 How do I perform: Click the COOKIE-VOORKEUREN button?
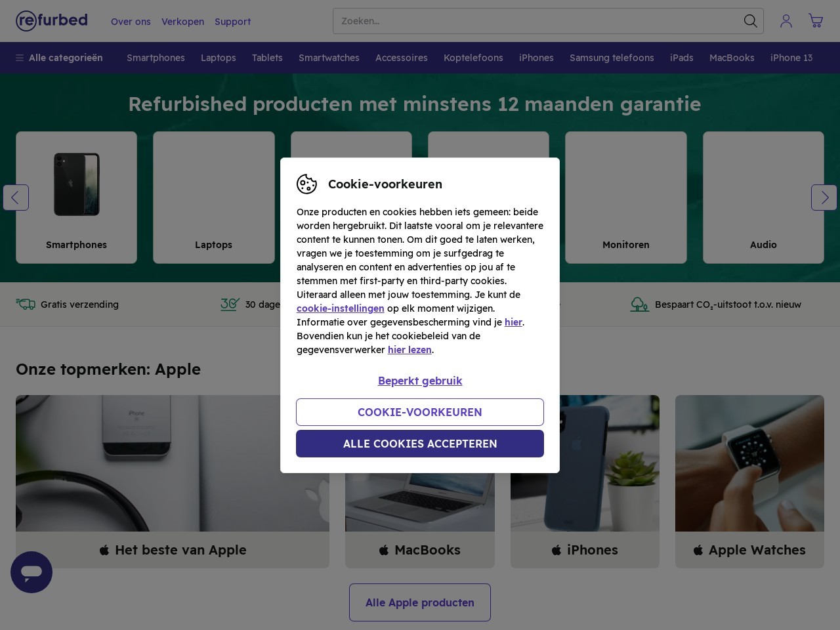click(x=420, y=412)
